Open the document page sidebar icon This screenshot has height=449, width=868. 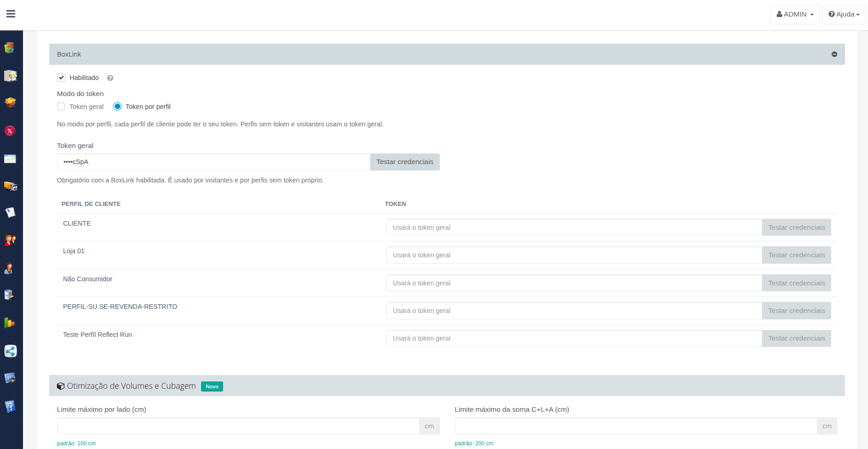tap(10, 212)
